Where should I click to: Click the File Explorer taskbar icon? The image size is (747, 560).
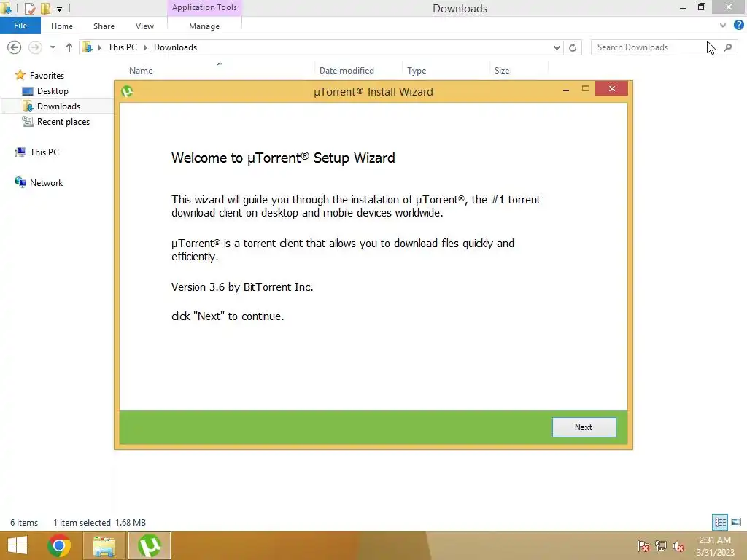[104, 545]
